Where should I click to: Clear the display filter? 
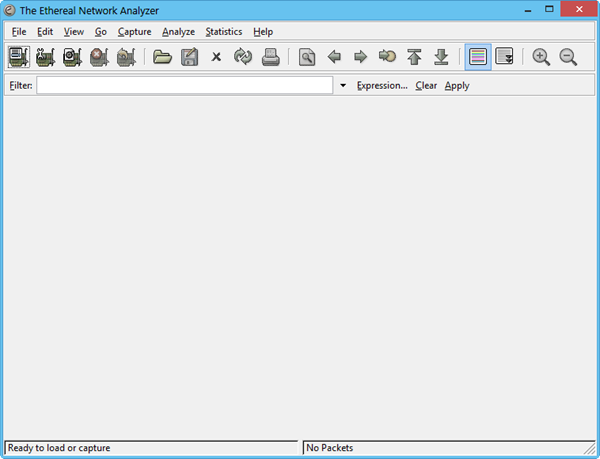(426, 85)
